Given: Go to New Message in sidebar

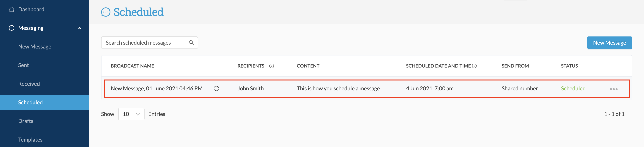Looking at the screenshot, I should click(x=35, y=47).
